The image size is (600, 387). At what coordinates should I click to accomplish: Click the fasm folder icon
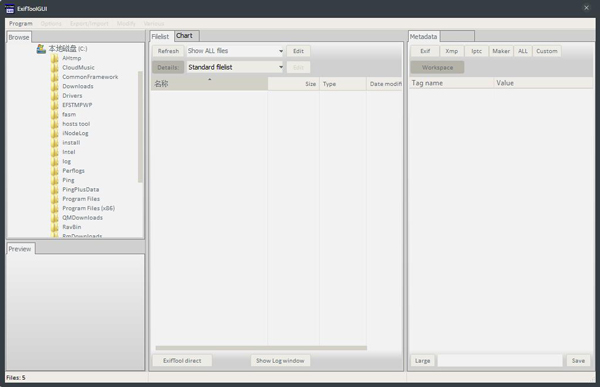pos(55,114)
